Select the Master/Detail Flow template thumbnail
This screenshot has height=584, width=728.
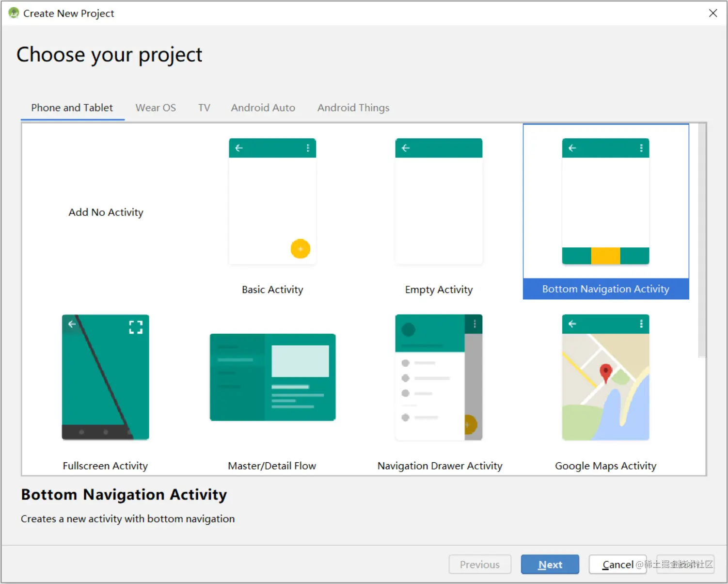tap(272, 377)
